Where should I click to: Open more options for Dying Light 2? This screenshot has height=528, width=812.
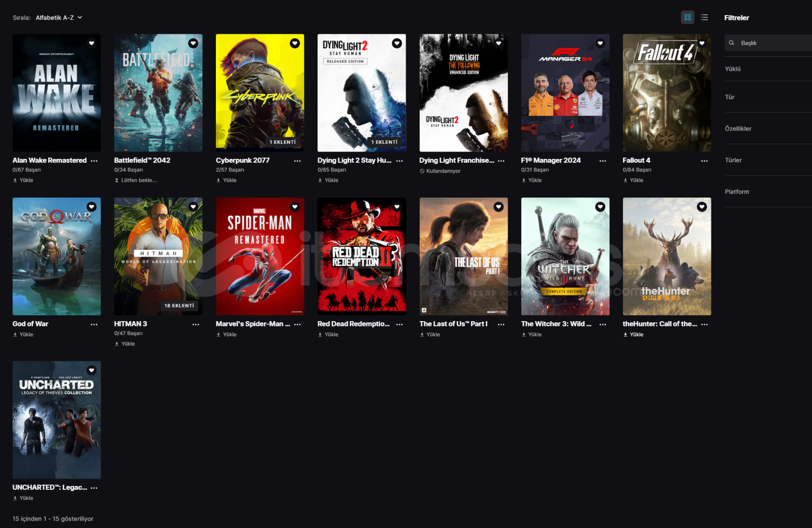point(400,161)
